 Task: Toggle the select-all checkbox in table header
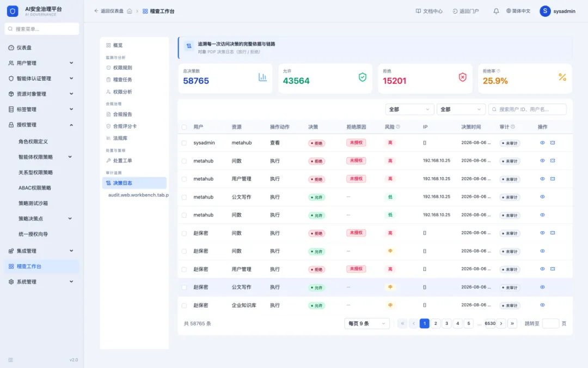pyautogui.click(x=184, y=127)
